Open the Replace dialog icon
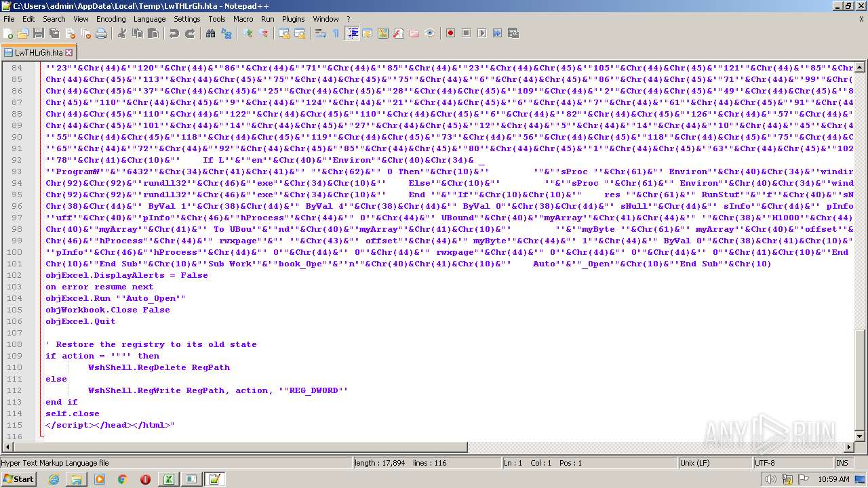This screenshot has width=868, height=488. point(226,33)
